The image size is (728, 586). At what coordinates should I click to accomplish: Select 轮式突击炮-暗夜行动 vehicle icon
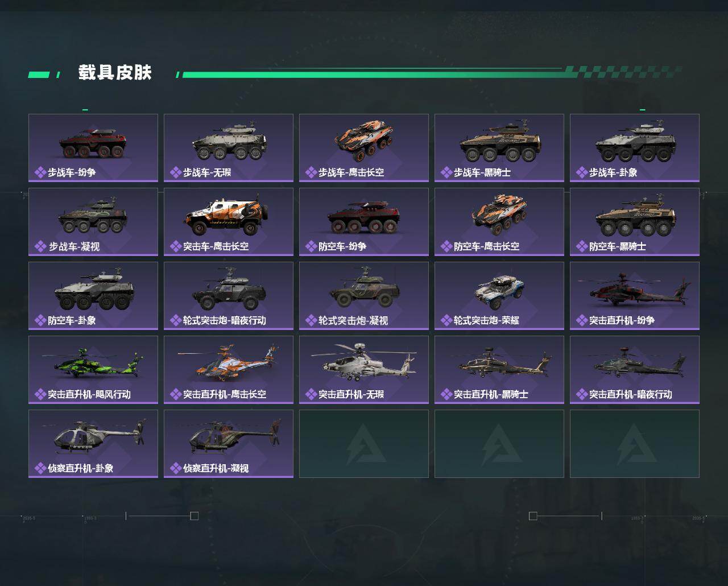point(228,290)
